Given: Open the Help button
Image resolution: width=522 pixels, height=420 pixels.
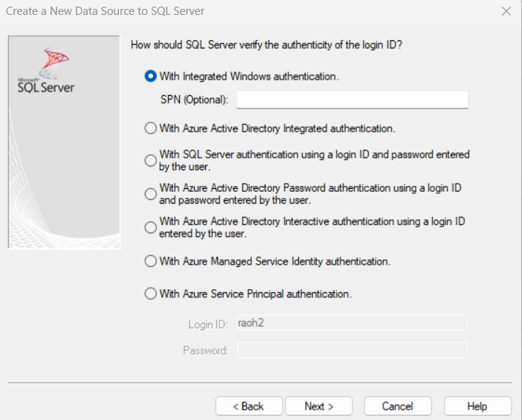Looking at the screenshot, I should (477, 406).
